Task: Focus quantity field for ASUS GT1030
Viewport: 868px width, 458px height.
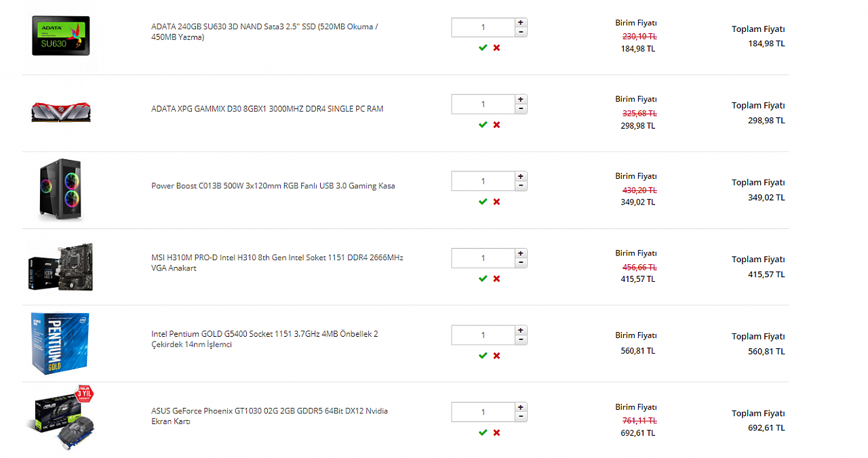Action: [x=483, y=412]
